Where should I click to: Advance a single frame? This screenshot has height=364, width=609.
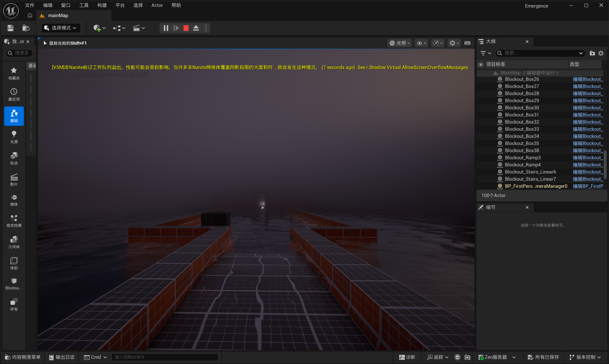tap(176, 28)
